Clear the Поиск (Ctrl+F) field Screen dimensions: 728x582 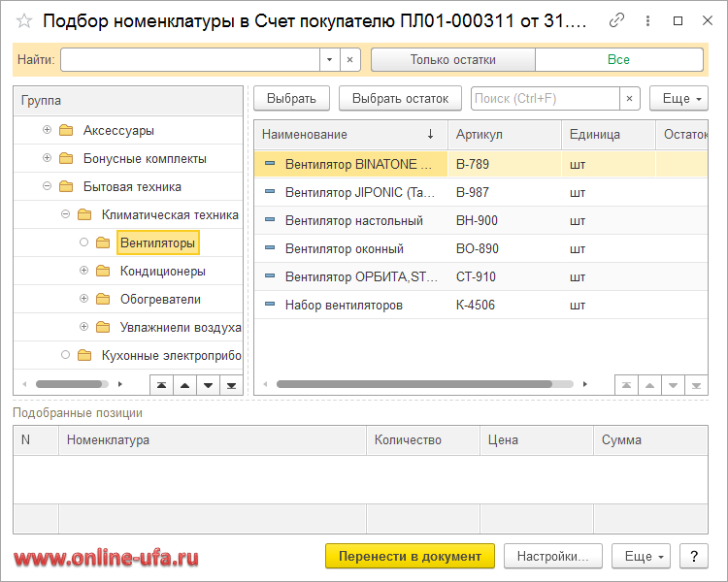click(631, 98)
